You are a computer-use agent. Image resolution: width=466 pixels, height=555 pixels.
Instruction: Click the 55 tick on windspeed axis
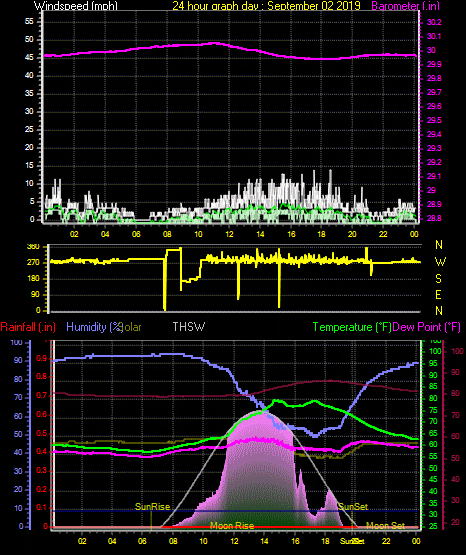click(29, 22)
